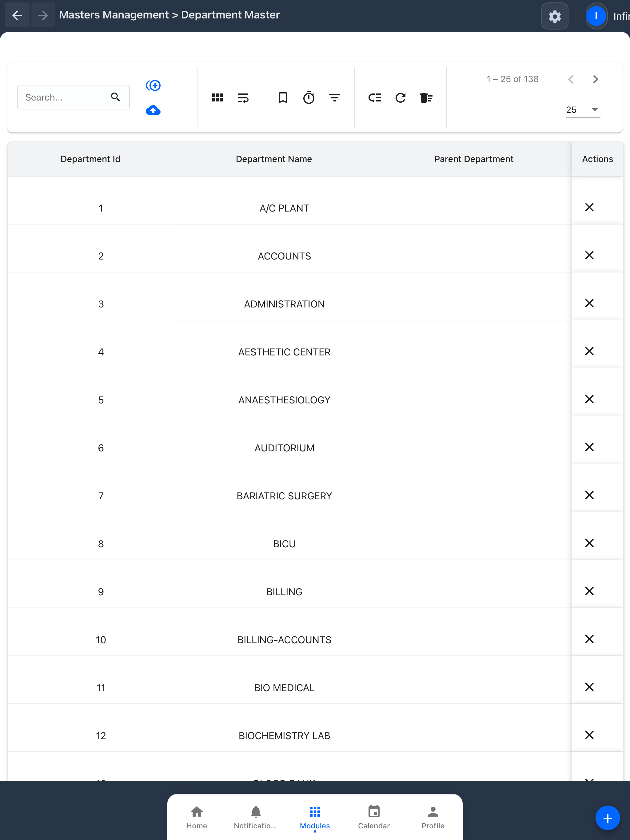Click the blue add record icon
Image resolution: width=630 pixels, height=840 pixels.
coord(153,85)
